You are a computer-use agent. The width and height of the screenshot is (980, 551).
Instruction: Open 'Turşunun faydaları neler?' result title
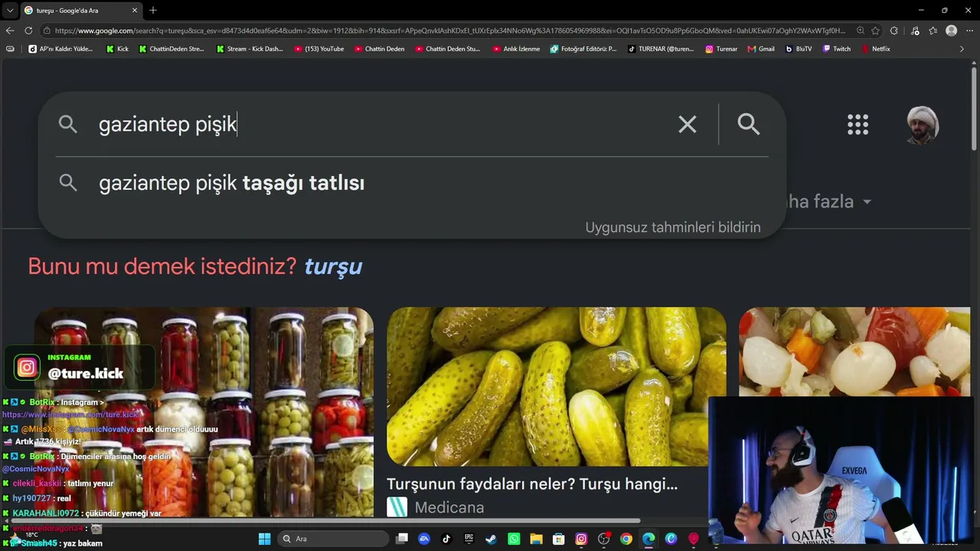click(x=532, y=484)
